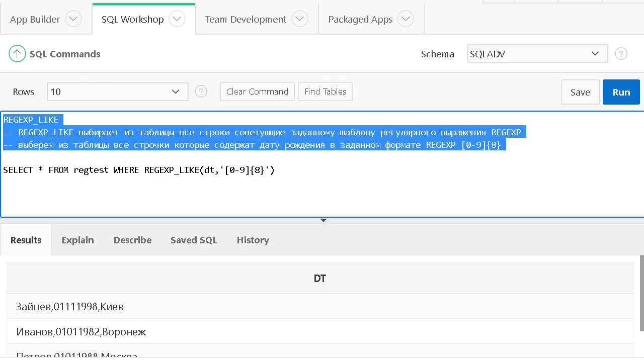Image resolution: width=644 pixels, height=362 pixels.
Task: Click the Find Tables button
Action: point(325,92)
